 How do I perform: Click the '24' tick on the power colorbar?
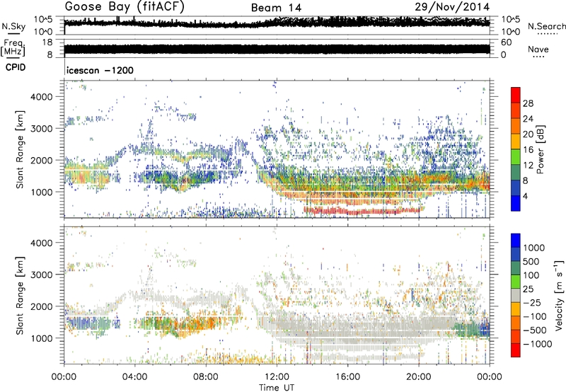528,119
